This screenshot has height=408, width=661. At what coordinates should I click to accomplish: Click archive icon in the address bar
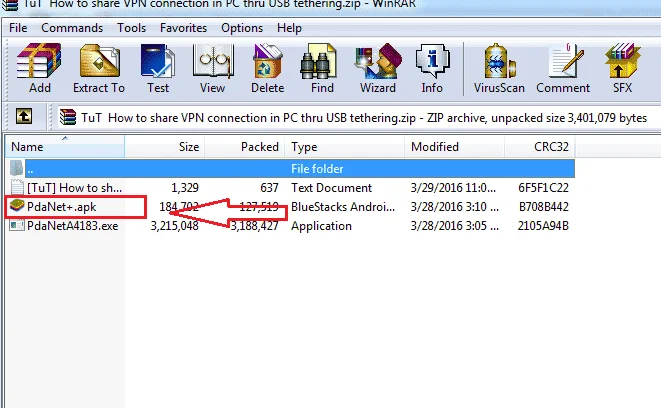[67, 117]
